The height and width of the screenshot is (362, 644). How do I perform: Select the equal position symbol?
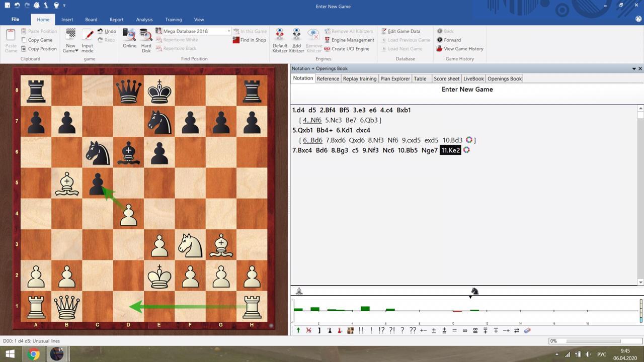(x=454, y=330)
